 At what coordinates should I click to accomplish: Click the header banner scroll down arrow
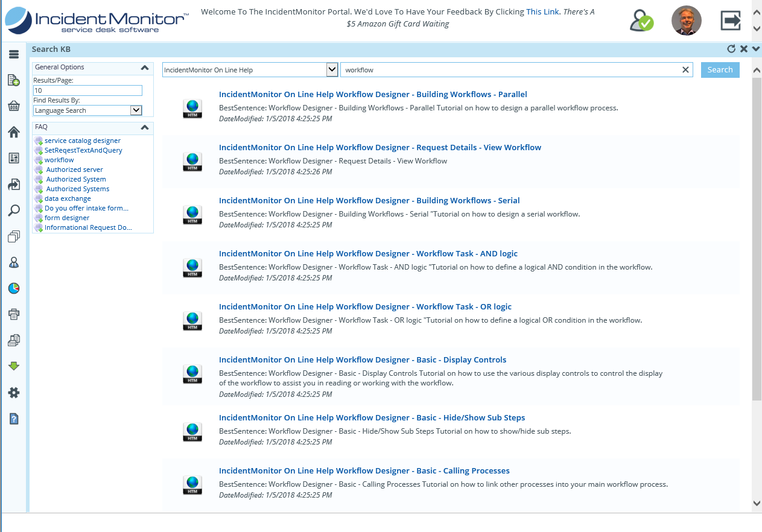pyautogui.click(x=757, y=28)
